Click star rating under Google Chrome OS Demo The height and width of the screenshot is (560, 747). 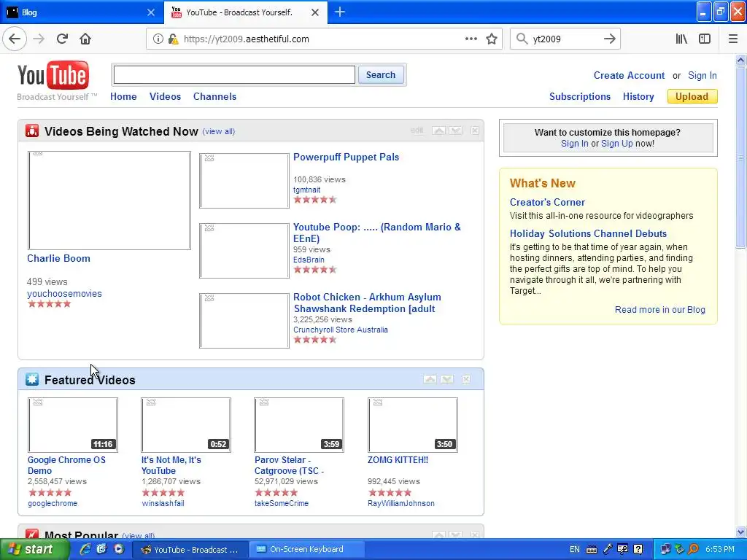tap(50, 492)
